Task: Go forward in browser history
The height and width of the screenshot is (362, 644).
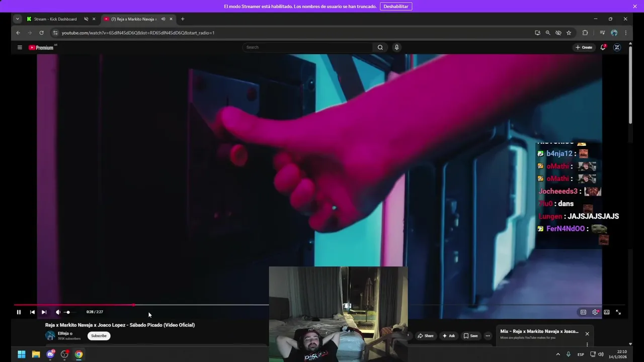Action: coord(30,33)
